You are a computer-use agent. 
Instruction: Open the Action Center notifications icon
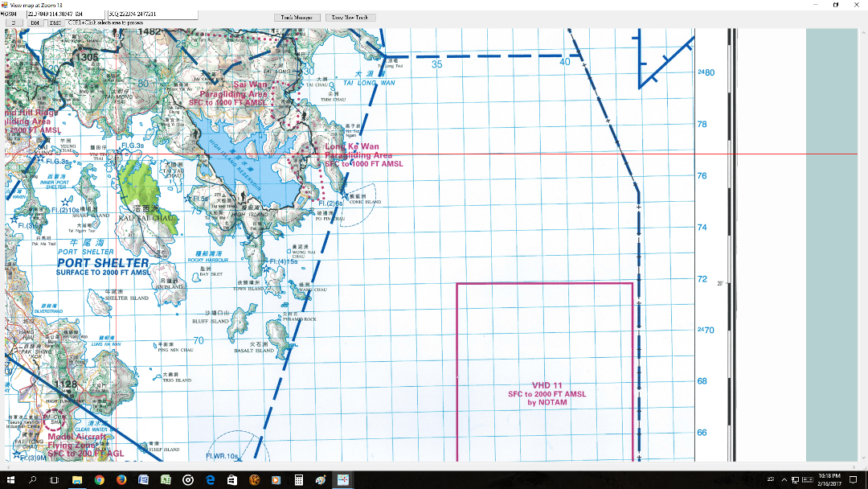pyautogui.click(x=854, y=479)
